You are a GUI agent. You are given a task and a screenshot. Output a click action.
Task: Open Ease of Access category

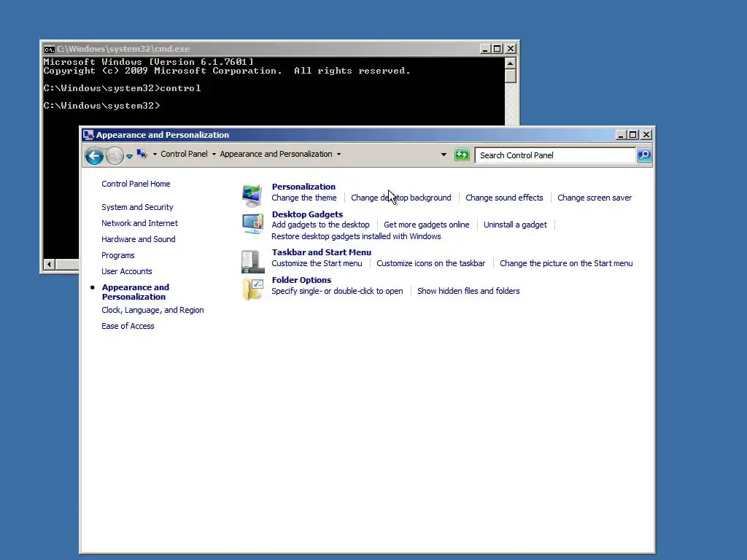[x=128, y=326]
